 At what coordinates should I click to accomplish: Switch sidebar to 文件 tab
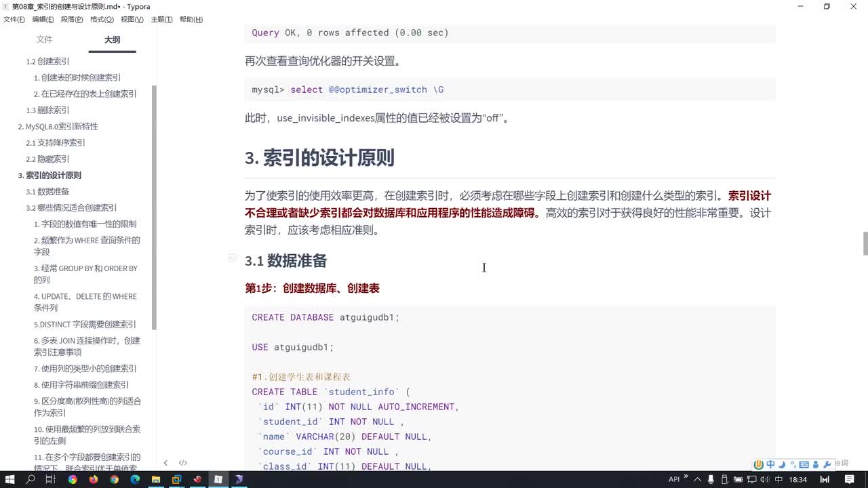44,39
